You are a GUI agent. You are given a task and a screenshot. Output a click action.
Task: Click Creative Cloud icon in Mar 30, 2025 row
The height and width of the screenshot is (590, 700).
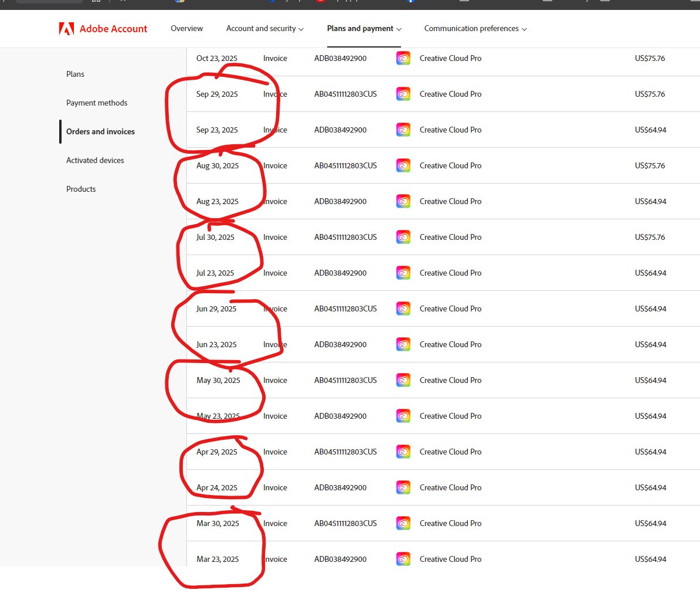[x=403, y=523]
